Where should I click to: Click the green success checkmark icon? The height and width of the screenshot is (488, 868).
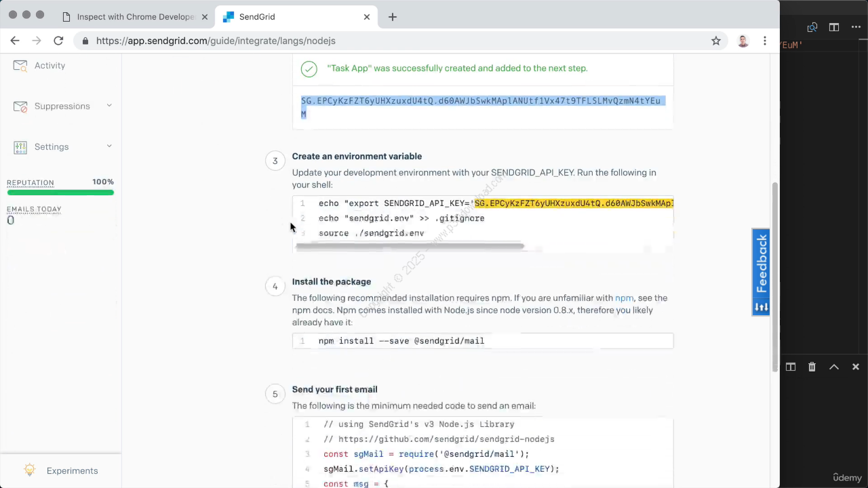(309, 68)
